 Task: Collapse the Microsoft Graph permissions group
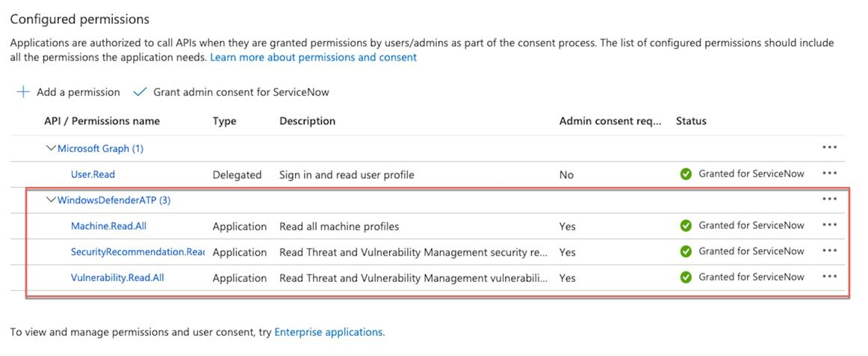click(51, 148)
